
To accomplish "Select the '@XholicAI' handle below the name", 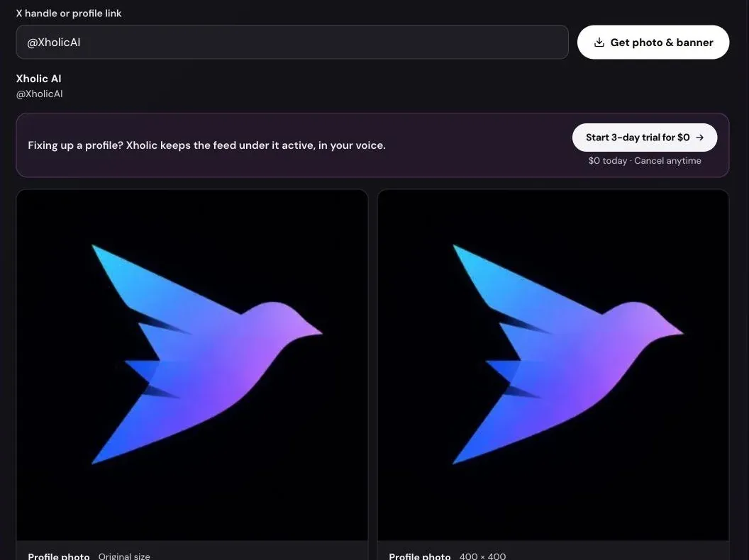I will [x=39, y=94].
